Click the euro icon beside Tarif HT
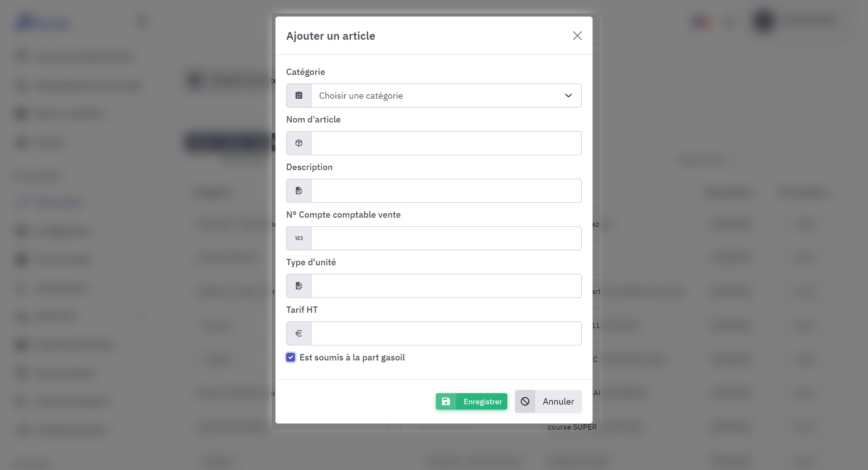 pos(299,334)
